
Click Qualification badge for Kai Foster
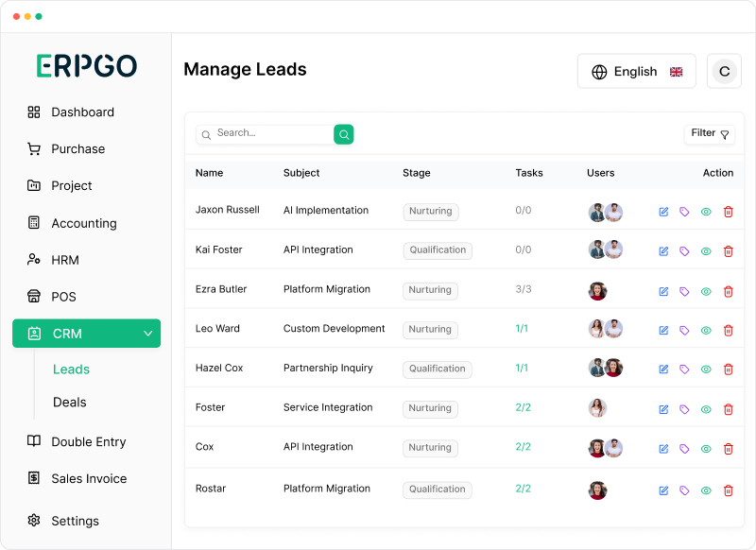438,250
